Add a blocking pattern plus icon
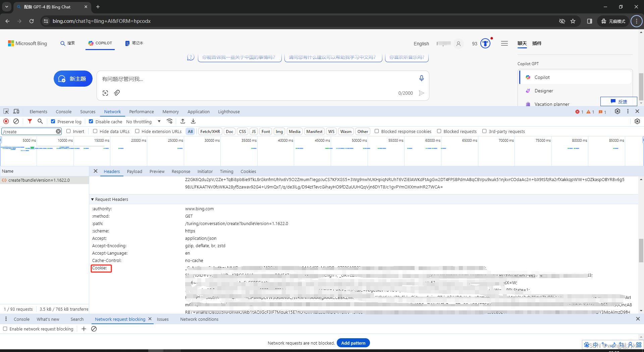 tap(84, 329)
